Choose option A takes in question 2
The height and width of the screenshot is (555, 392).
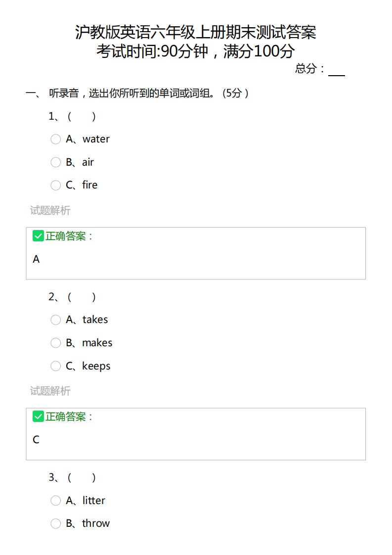[x=55, y=320]
